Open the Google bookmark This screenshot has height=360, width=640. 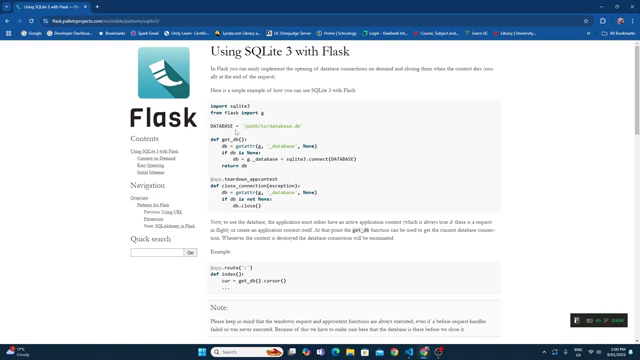coord(31,33)
